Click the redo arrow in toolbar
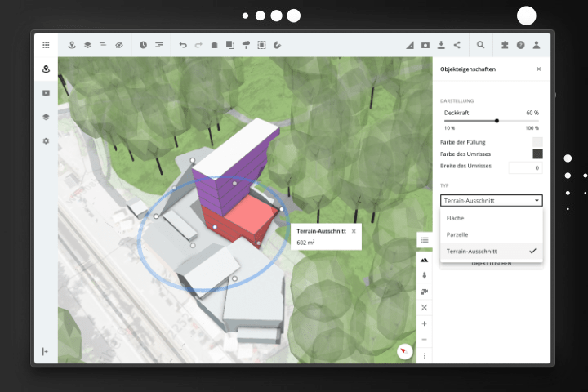Image resolution: width=588 pixels, height=392 pixels. pyautogui.click(x=198, y=45)
